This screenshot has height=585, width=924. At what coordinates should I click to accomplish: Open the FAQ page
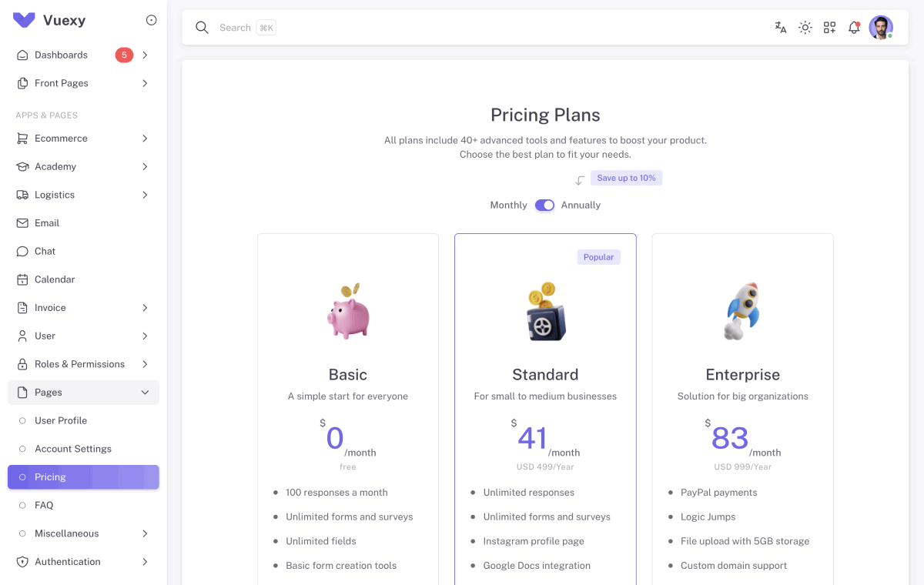point(45,505)
